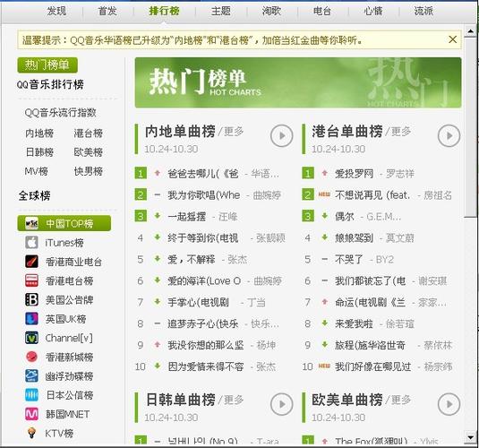479x448 pixels.
Task: Open the iTunes榜 chart icon
Action: pyautogui.click(x=31, y=243)
